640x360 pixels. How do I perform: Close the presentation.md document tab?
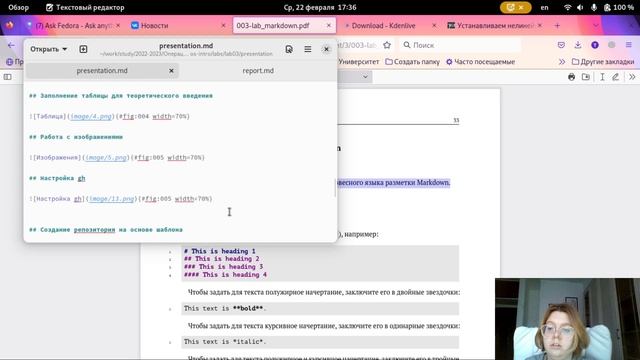click(171, 71)
